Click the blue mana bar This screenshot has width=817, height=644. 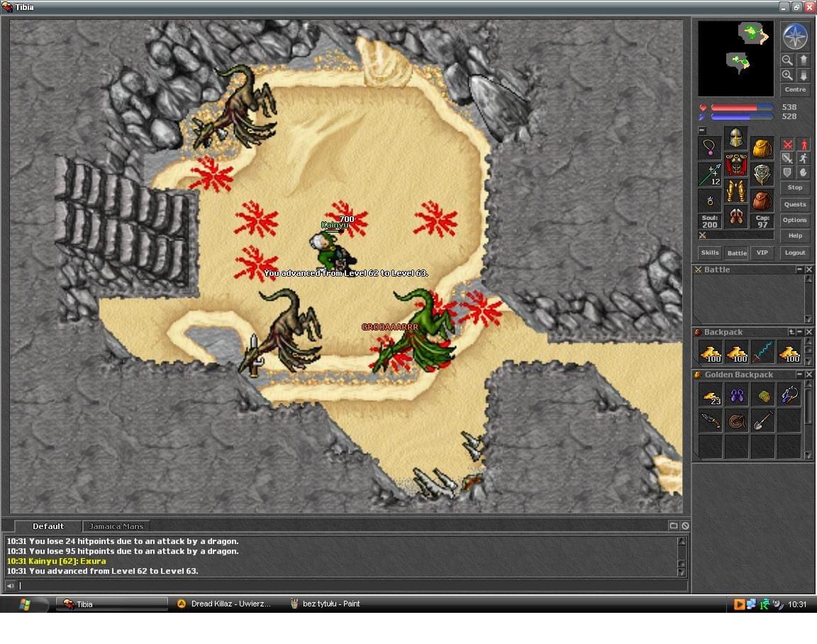742,117
